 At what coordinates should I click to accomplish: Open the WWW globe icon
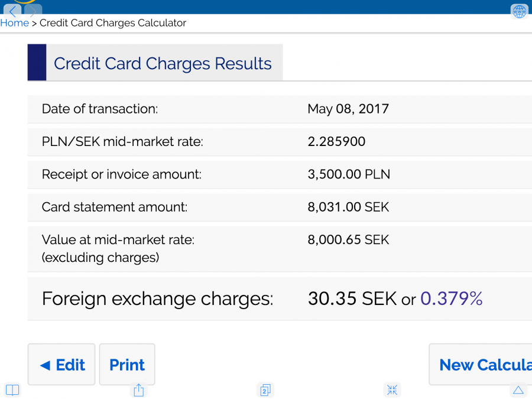519,11
